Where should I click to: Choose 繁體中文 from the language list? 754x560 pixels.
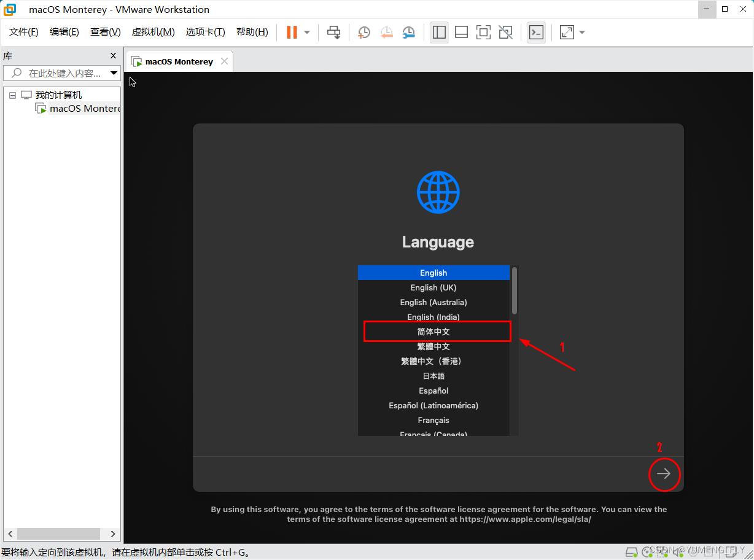[433, 346]
